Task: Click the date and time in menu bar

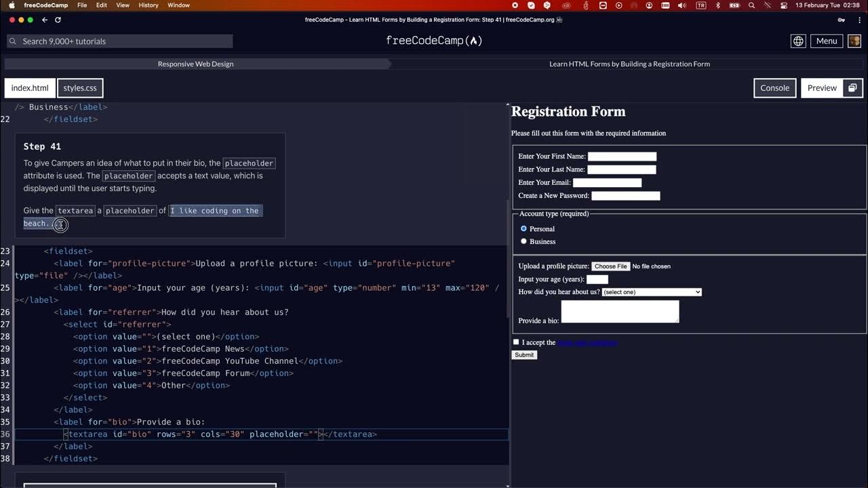Action: 828,5
